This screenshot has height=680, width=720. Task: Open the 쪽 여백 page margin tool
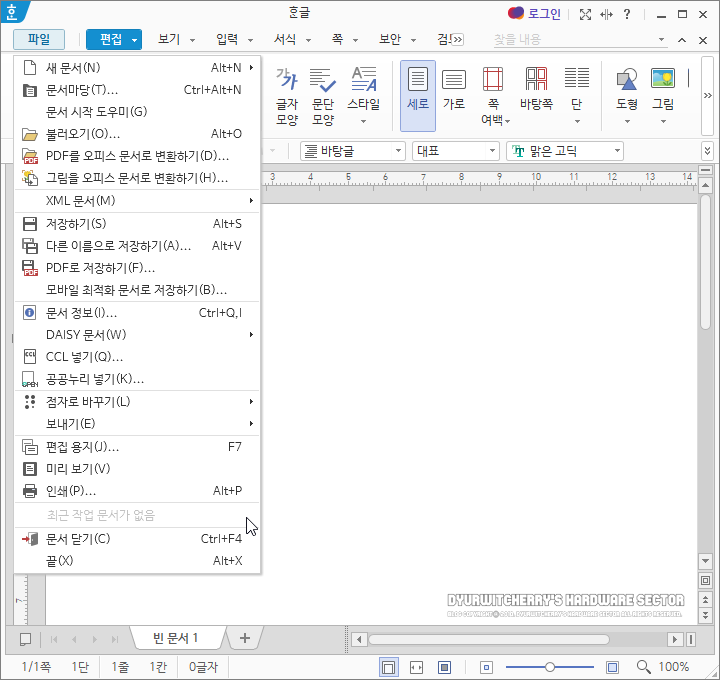(493, 96)
